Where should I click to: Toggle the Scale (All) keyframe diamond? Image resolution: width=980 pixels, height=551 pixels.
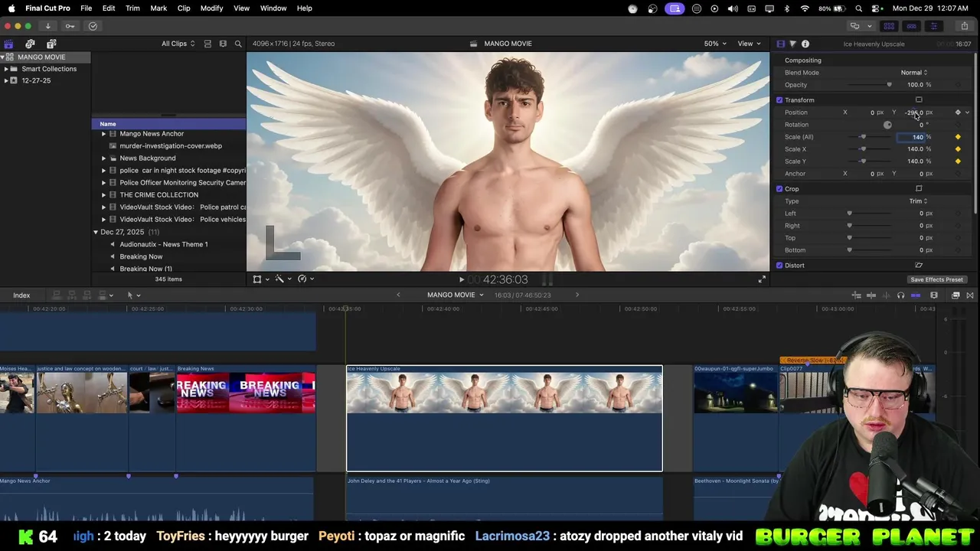[958, 137]
